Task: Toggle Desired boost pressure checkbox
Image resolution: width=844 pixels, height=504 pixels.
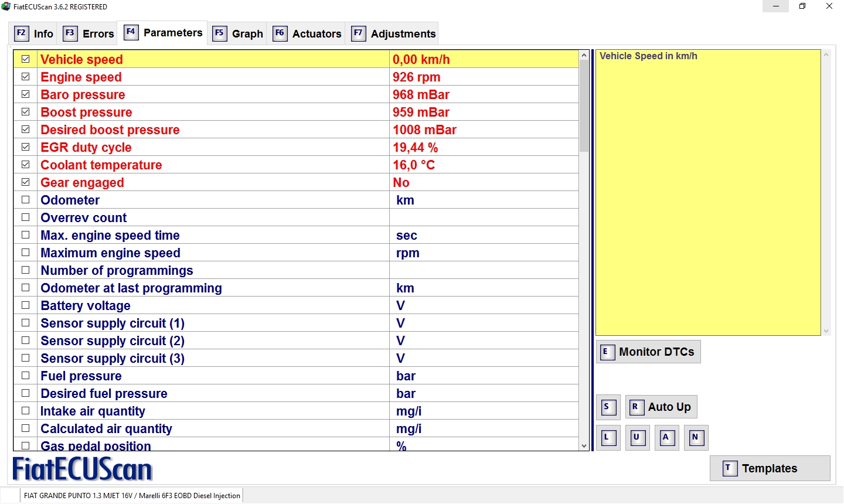Action: 26,130
